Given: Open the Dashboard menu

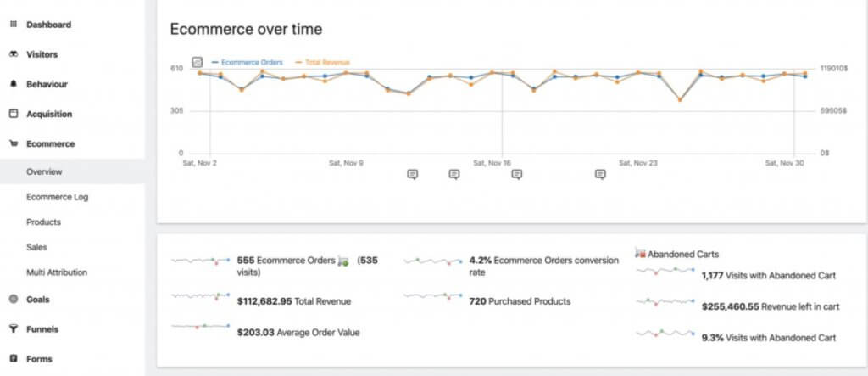Looking at the screenshot, I should click(x=48, y=25).
